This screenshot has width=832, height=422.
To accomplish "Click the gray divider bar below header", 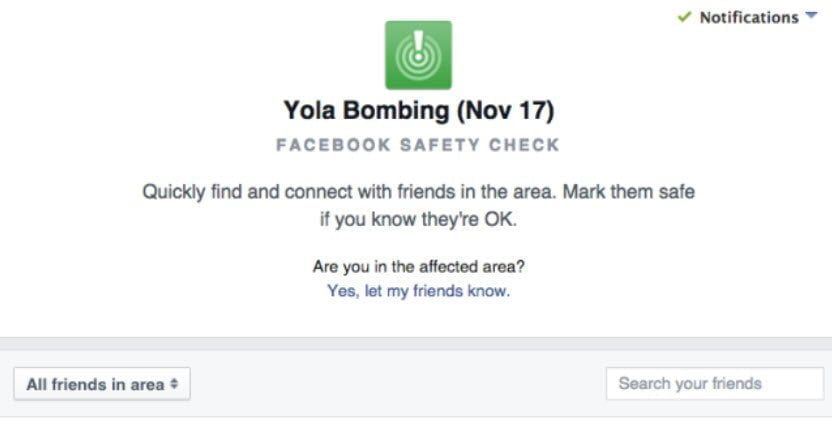I will click(416, 343).
